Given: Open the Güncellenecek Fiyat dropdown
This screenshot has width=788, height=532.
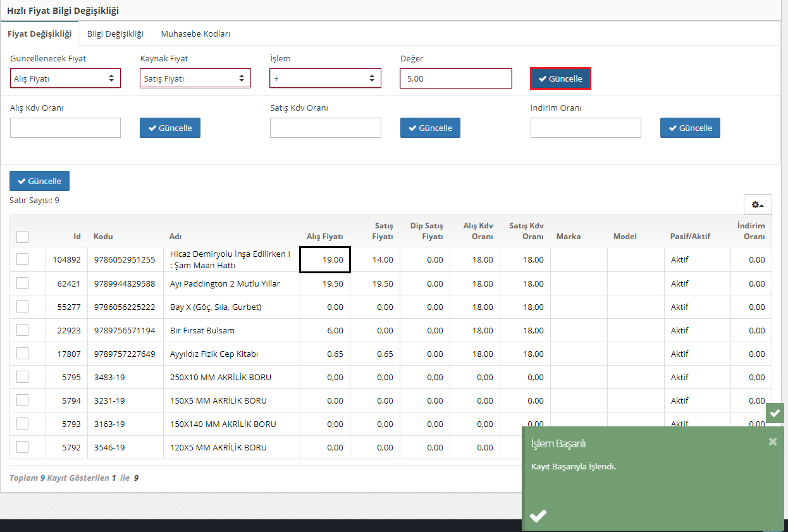Looking at the screenshot, I should pyautogui.click(x=65, y=78).
